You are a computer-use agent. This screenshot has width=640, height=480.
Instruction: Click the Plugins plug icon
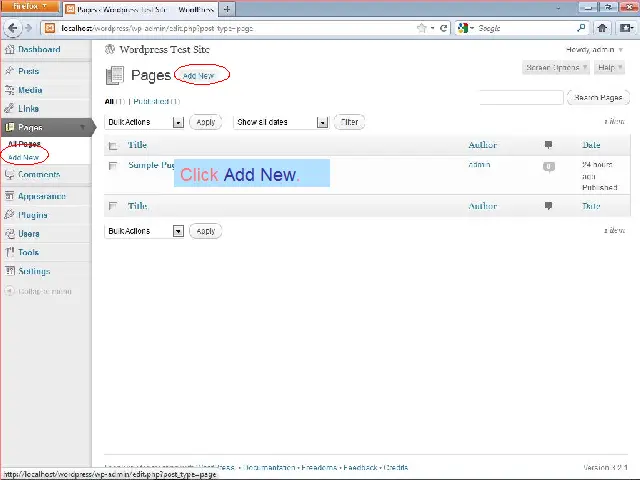[x=9, y=215]
